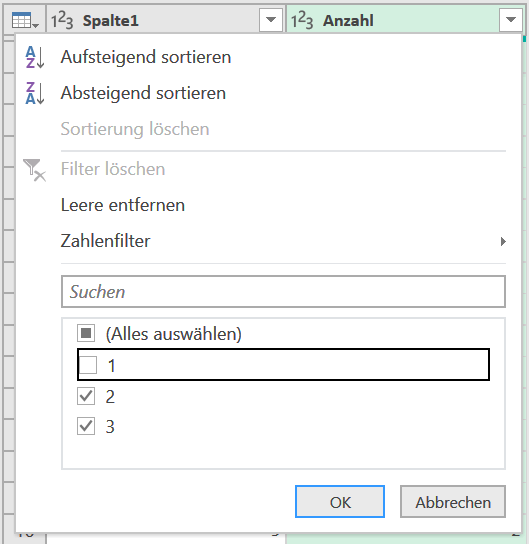Screen dimensions: 529x544
Task: Uncheck the checkbox for value 2
Action: click(86, 396)
